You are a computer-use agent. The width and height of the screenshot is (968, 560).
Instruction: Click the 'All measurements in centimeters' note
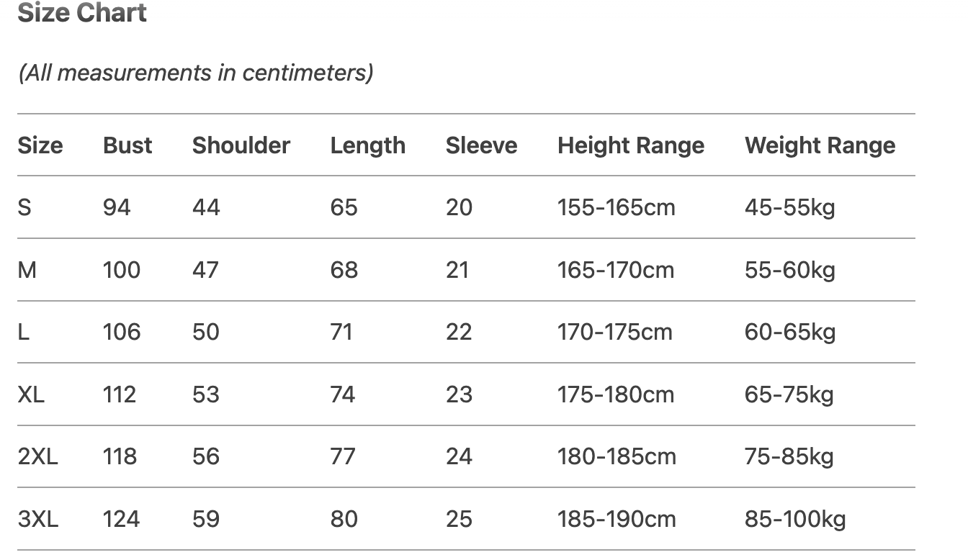pyautogui.click(x=196, y=73)
